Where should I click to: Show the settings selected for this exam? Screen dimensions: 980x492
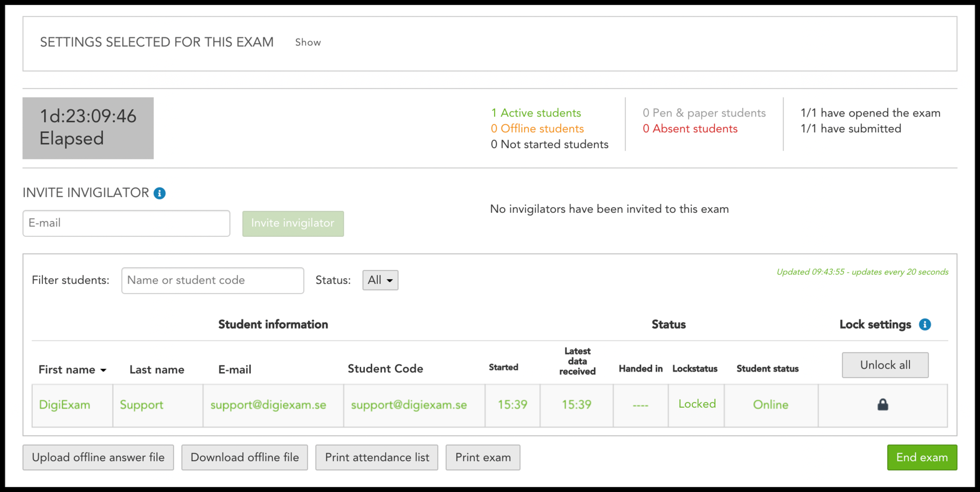pyautogui.click(x=308, y=43)
